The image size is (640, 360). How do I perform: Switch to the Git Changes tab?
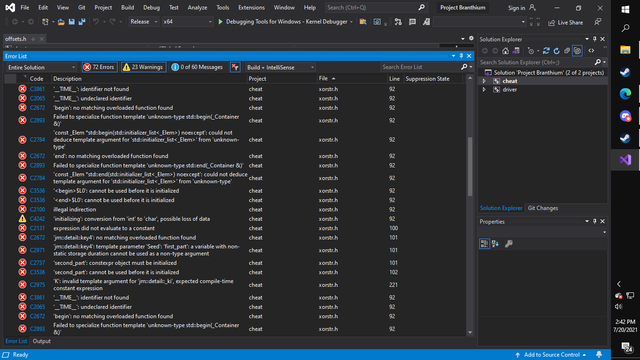tap(543, 208)
